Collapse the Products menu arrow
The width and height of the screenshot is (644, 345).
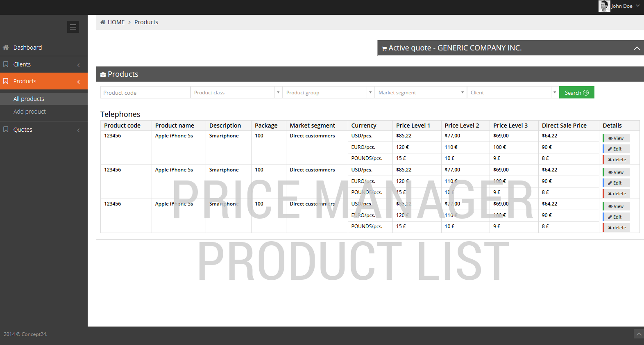tap(78, 82)
